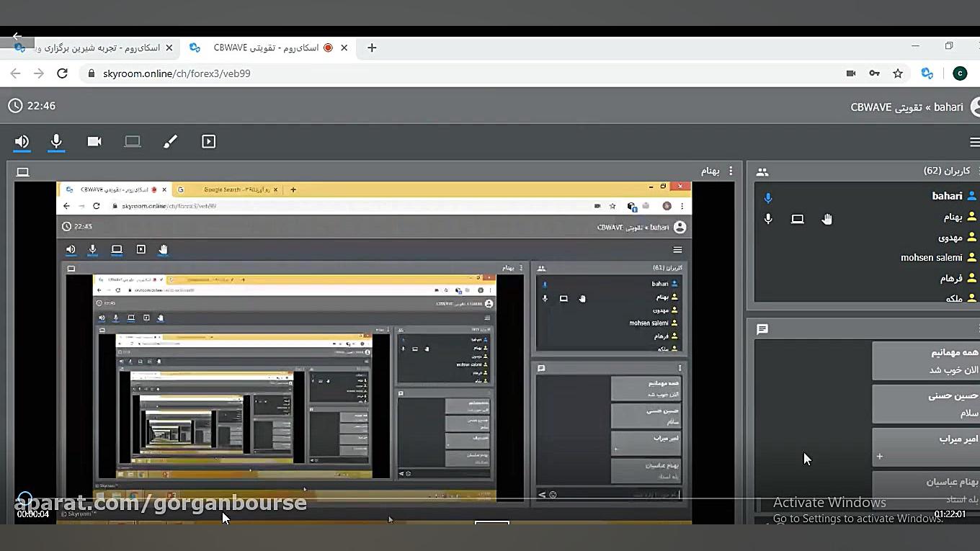Go forward in the outer Chrome browser
This screenshot has height=551, width=980.
pos(39,73)
